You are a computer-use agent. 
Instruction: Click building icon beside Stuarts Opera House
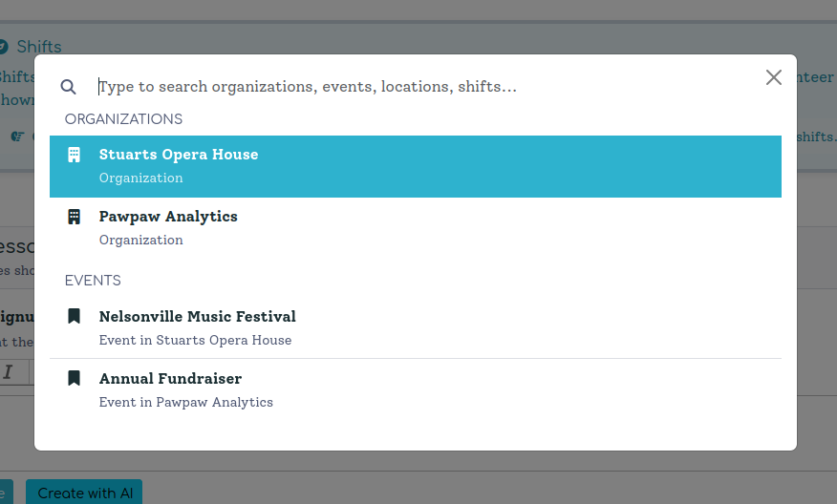coord(75,155)
